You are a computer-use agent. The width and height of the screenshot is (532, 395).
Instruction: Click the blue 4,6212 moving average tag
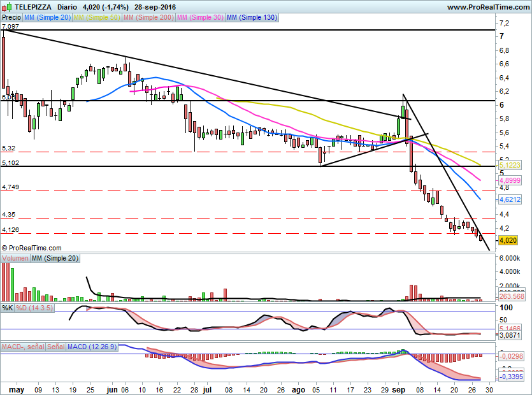pyautogui.click(x=510, y=199)
